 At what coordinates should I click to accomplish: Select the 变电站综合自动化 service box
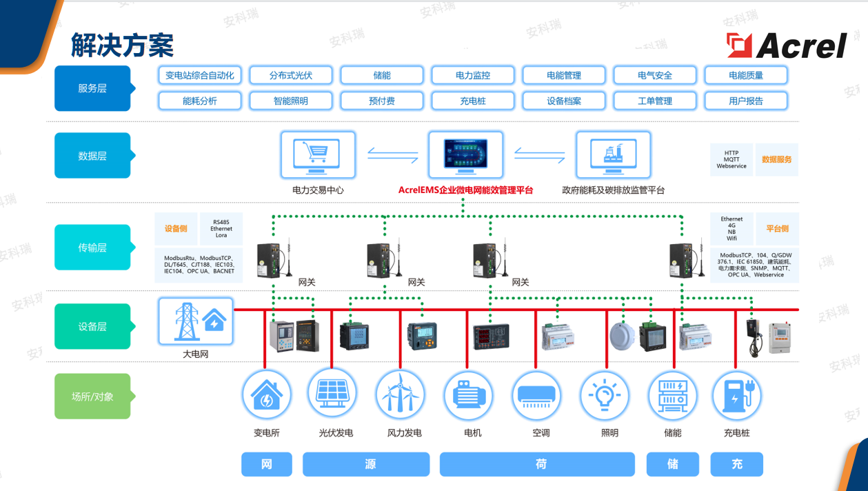(x=200, y=75)
